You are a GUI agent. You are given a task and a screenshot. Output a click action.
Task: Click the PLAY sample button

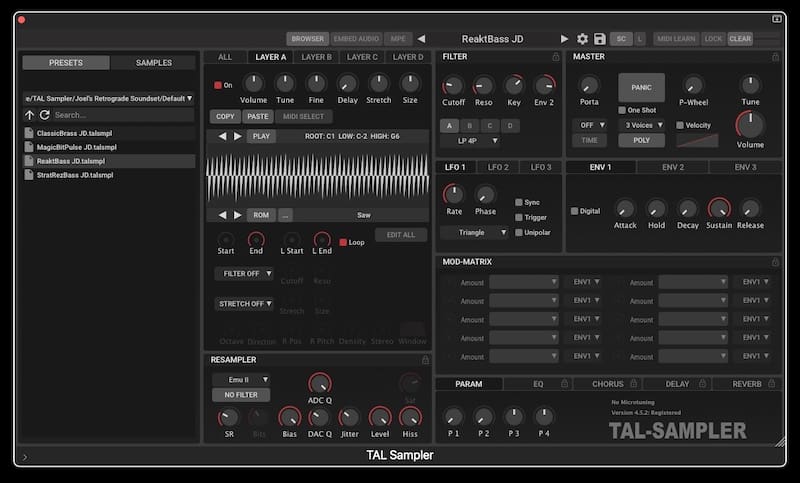point(261,136)
